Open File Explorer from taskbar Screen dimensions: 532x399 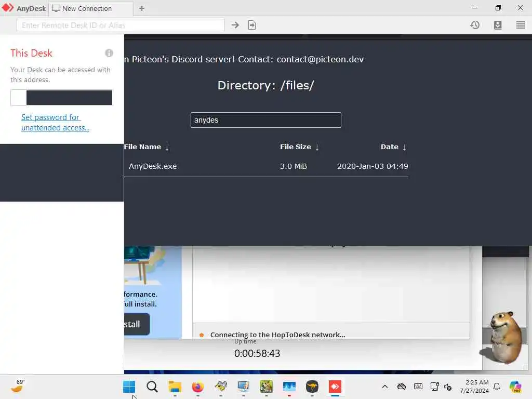pos(175,387)
